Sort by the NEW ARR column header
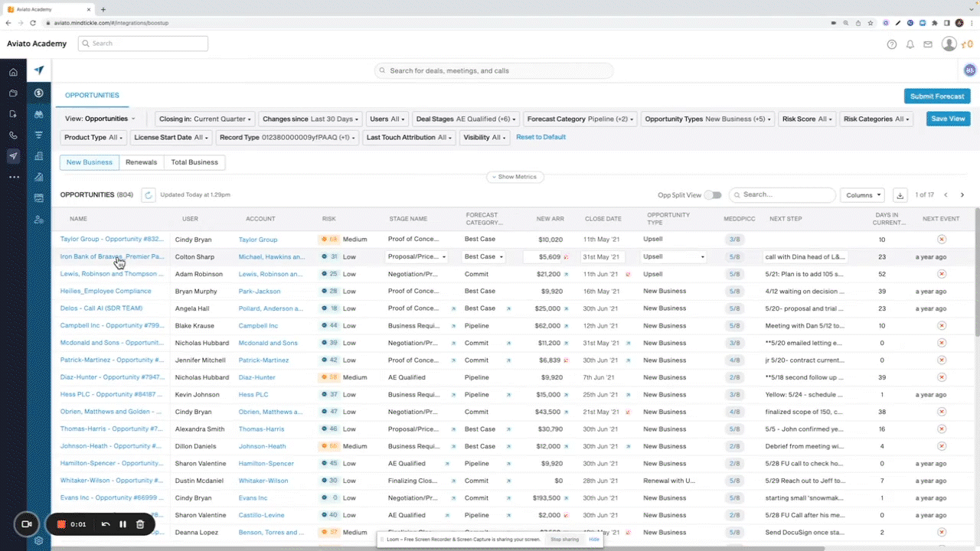 click(x=550, y=219)
